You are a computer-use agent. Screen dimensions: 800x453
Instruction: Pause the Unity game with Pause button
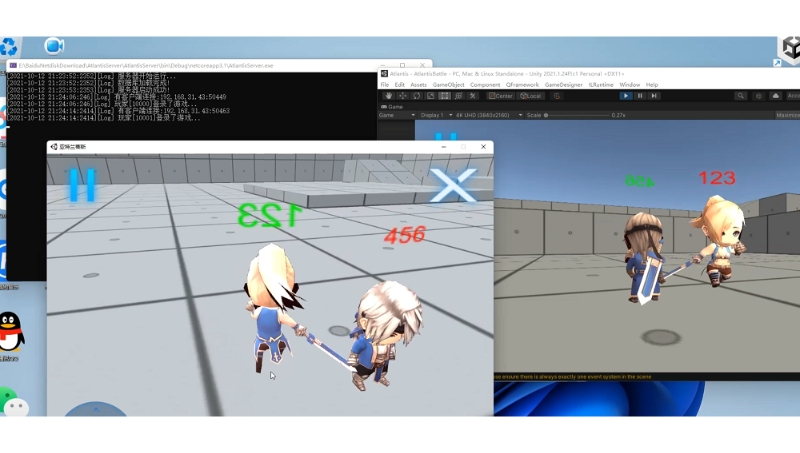[640, 96]
